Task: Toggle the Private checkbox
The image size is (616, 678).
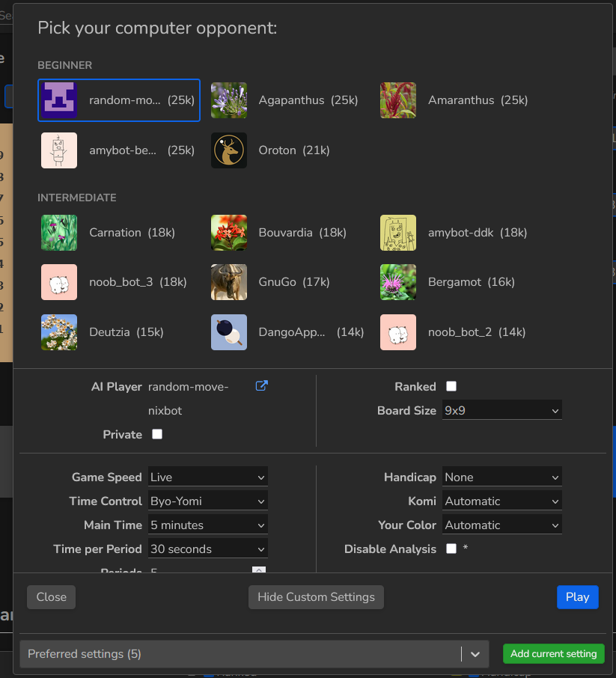Action: (x=157, y=435)
